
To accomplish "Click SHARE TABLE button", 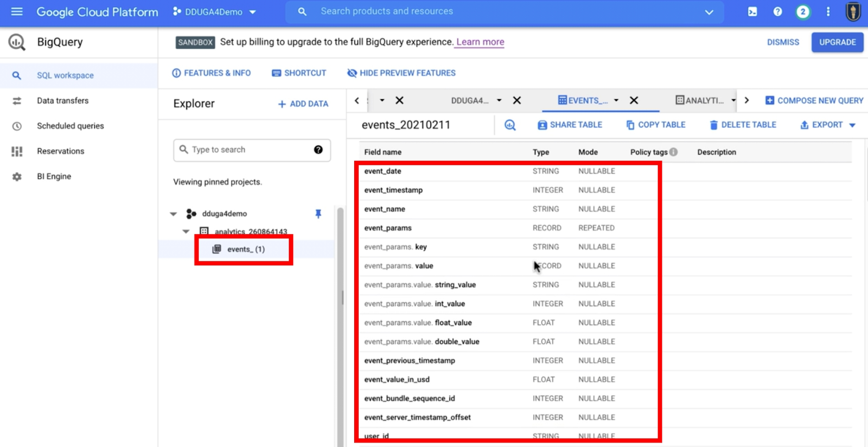I will click(570, 125).
